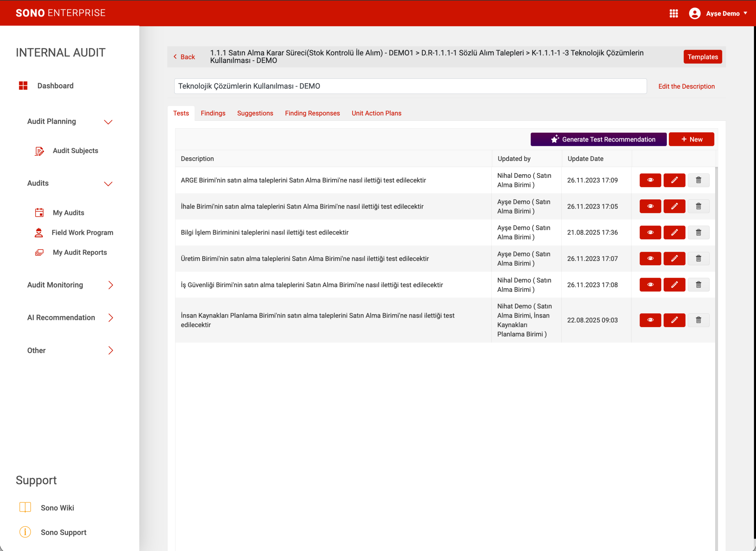Click the Dashboard tiles icon

click(x=23, y=86)
